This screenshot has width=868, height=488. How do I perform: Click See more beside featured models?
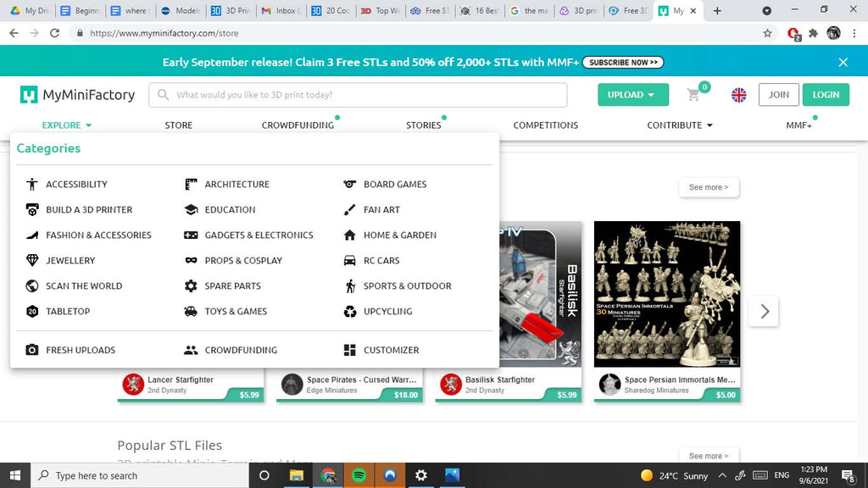point(709,187)
